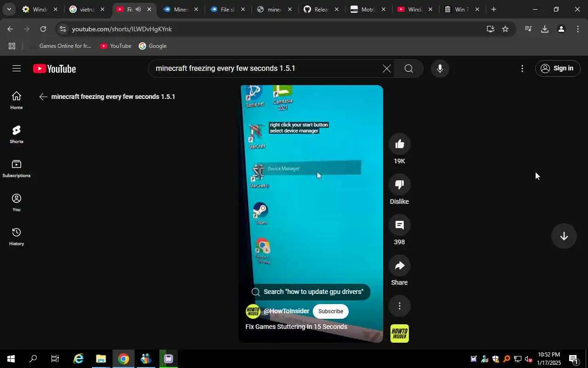Open File Explorer from taskbar

101,359
